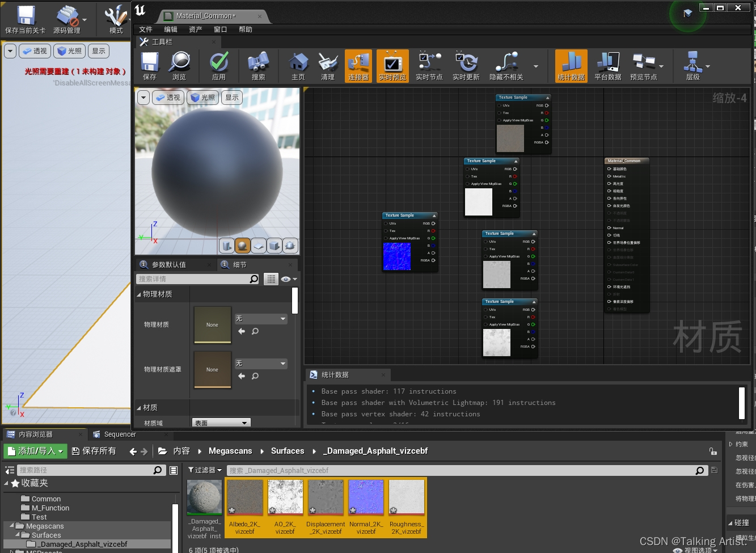Image resolution: width=756 pixels, height=553 pixels.
Task: Select teapot custom preview mesh
Action: click(290, 246)
